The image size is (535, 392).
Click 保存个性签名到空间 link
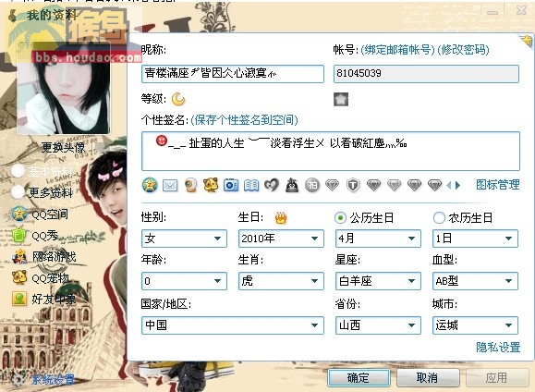point(244,120)
